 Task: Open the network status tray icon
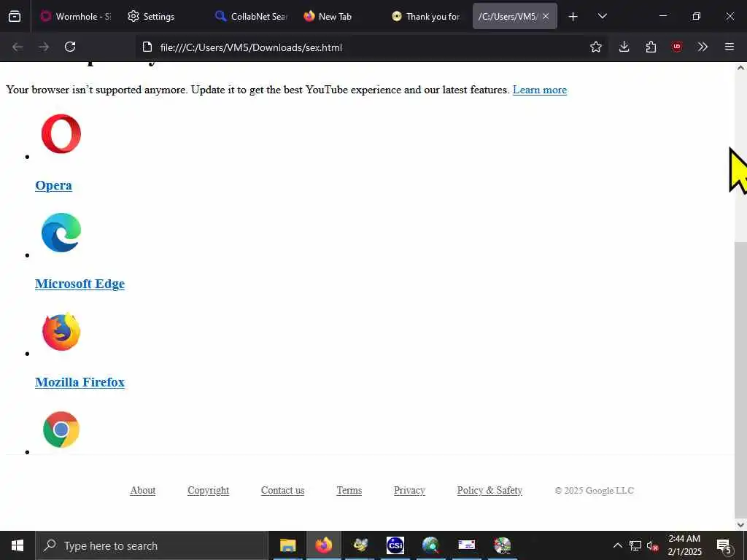pyautogui.click(x=635, y=545)
